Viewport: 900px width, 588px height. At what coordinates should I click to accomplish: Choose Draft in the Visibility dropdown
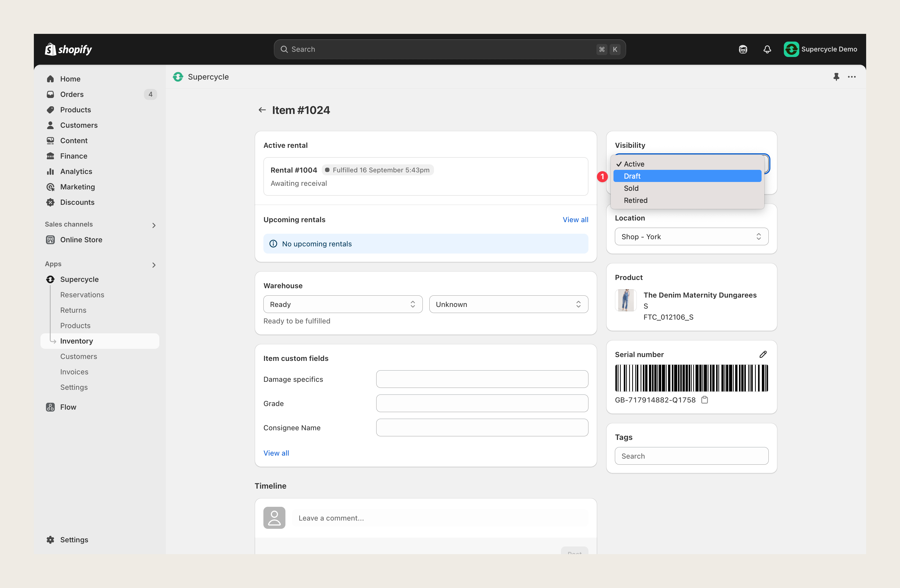pos(687,176)
